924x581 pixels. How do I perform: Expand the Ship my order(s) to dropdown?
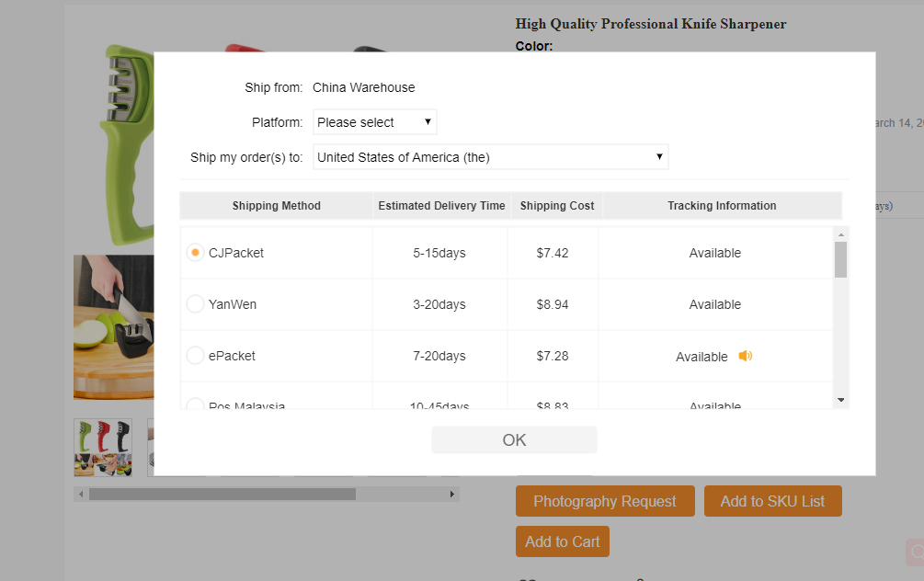(490, 157)
